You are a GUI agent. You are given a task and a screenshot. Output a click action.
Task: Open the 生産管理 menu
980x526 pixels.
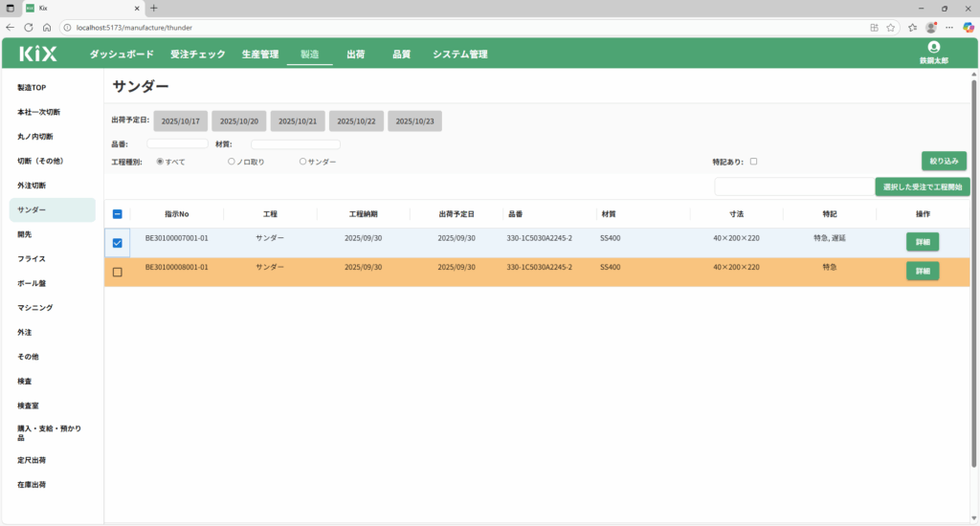pyautogui.click(x=260, y=55)
